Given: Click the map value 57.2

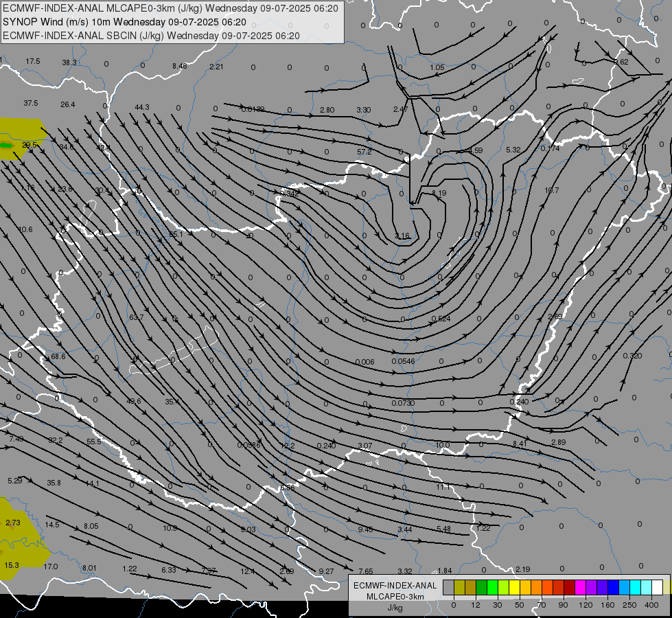Looking at the screenshot, I should (364, 152).
